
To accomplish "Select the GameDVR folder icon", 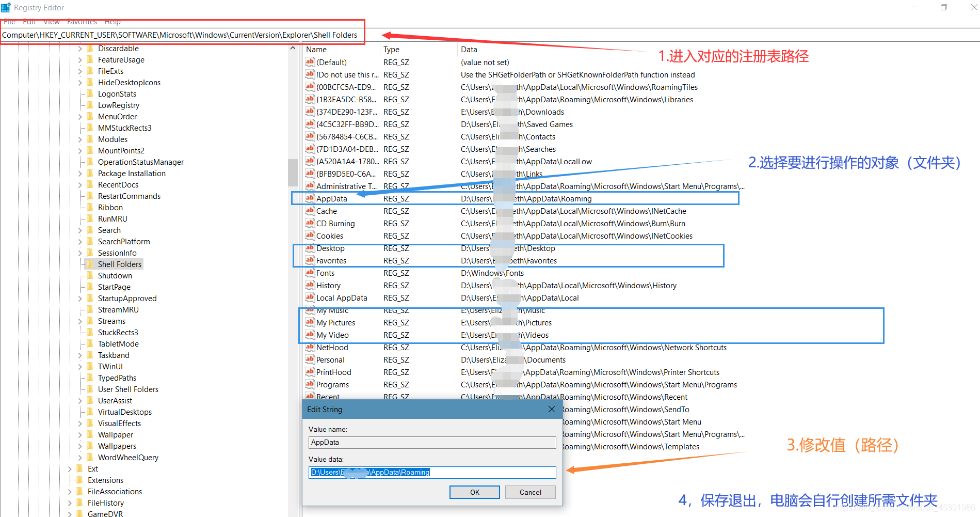I will (x=80, y=513).
